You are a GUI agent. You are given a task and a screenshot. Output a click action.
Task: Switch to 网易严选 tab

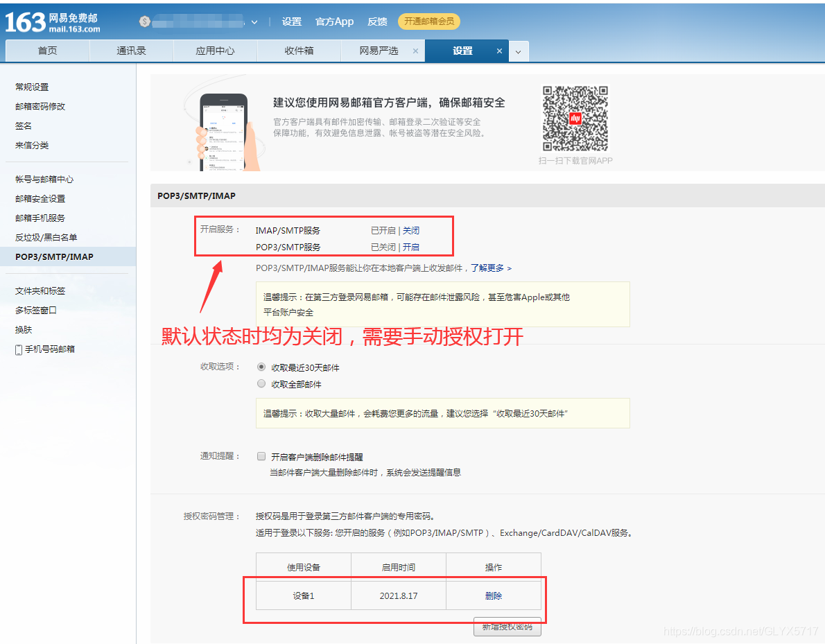[379, 51]
